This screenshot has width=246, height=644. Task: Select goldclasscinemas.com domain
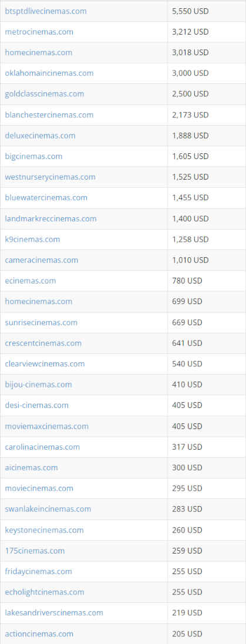point(45,94)
